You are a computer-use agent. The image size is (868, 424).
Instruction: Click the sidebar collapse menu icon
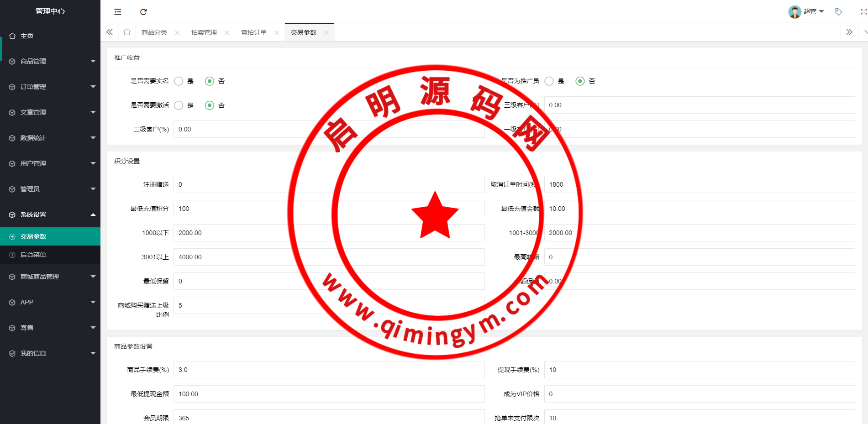click(118, 12)
